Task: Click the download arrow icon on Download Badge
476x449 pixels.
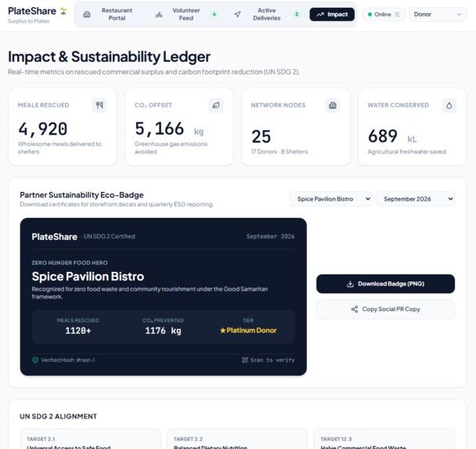Action: tap(350, 284)
